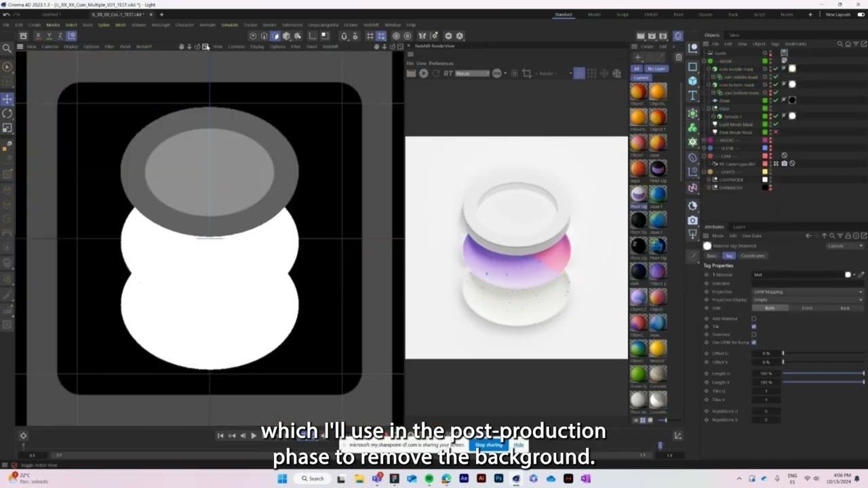Enable the Add Material checkbox
Image resolution: width=868 pixels, height=488 pixels.
[754, 319]
